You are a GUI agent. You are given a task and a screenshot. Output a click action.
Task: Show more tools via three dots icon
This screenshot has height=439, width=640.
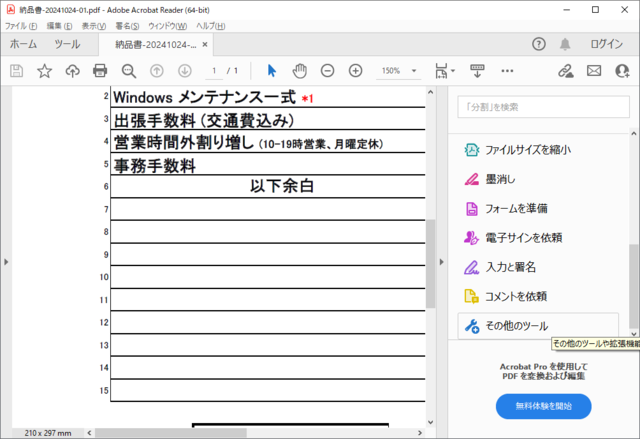point(507,71)
